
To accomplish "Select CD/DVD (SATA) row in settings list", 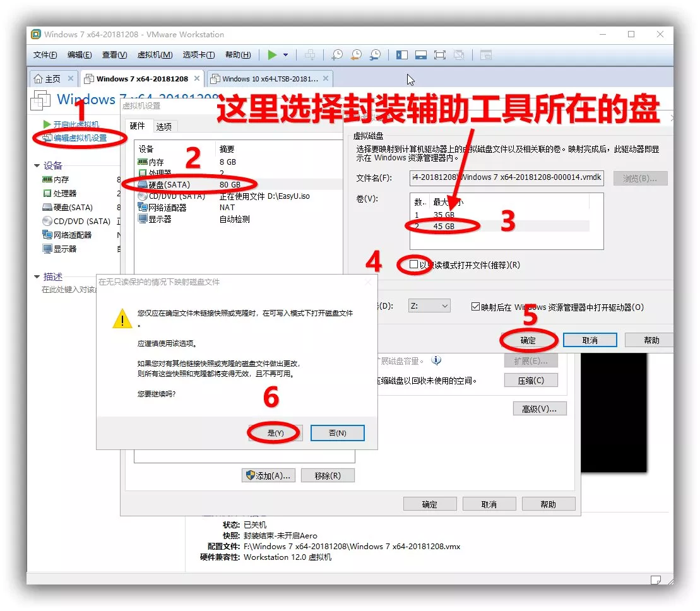I will point(239,196).
